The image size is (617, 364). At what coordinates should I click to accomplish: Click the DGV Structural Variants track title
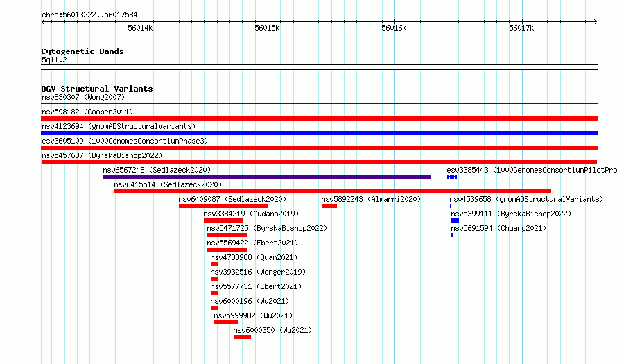point(97,89)
